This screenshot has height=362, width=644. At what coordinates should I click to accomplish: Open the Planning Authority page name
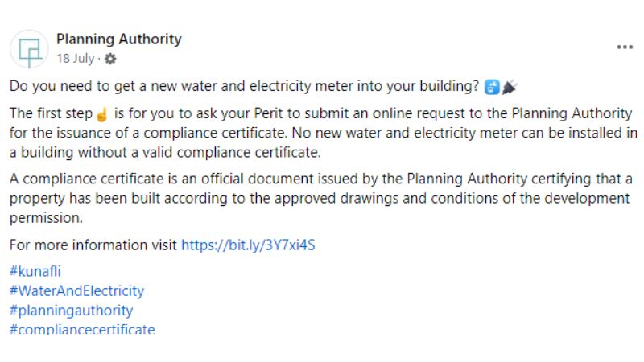(119, 39)
